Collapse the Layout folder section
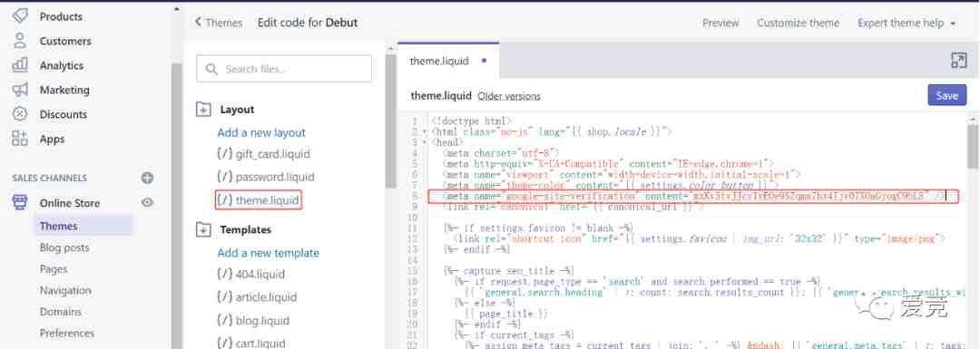Viewport: 980px width, 349px height. [x=203, y=110]
